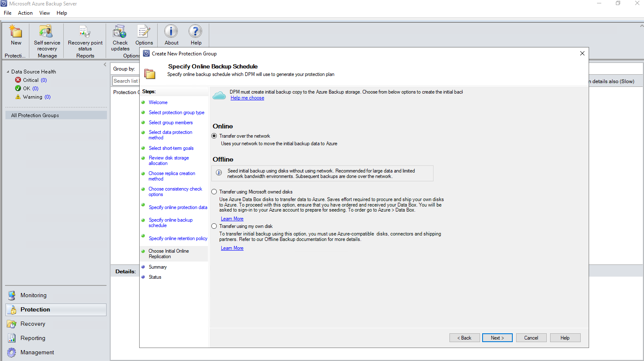644x361 pixels.
Task: Open Recovery point status report
Action: pos(85,31)
